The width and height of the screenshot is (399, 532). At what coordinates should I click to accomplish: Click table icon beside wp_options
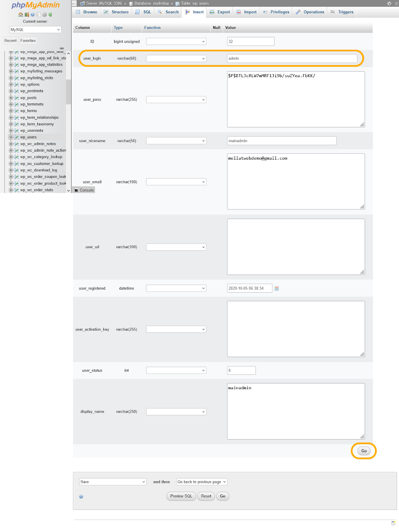[17, 84]
